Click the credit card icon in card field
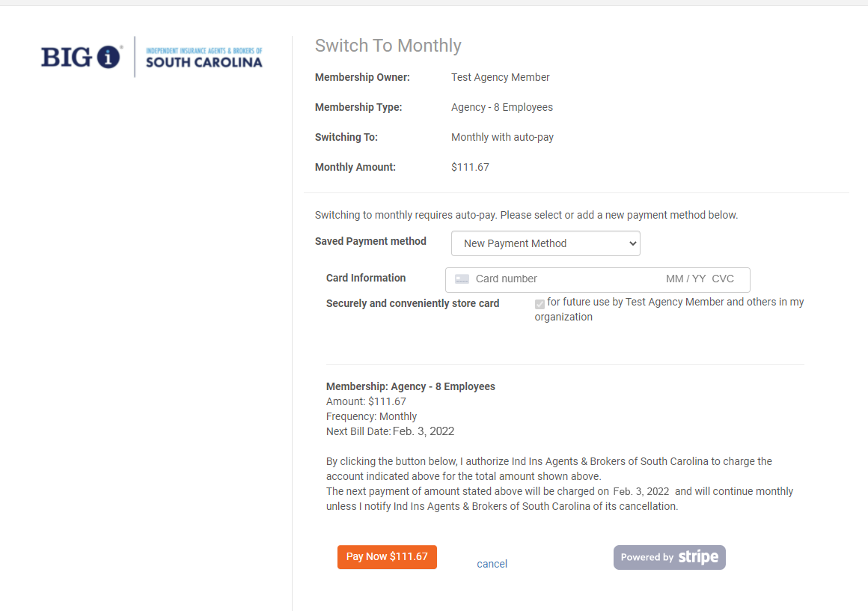Viewport: 868px width, 611px height. pyautogui.click(x=462, y=279)
